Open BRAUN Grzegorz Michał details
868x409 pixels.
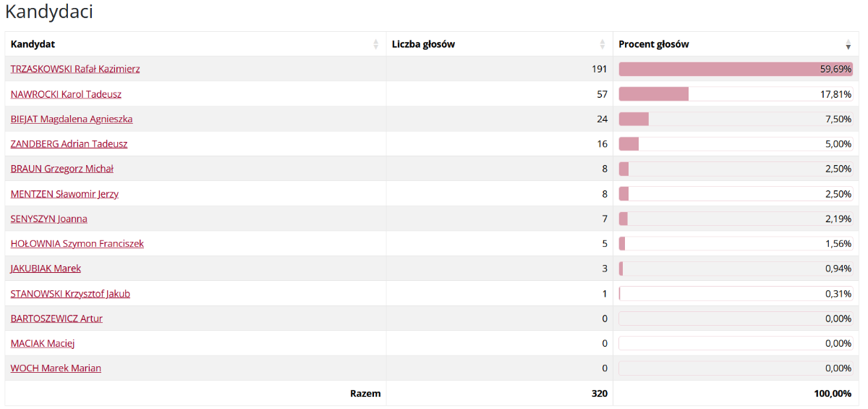pyautogui.click(x=62, y=169)
